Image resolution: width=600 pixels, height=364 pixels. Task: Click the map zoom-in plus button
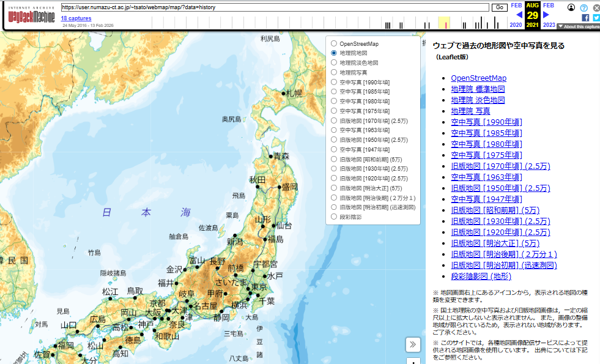[413, 362]
